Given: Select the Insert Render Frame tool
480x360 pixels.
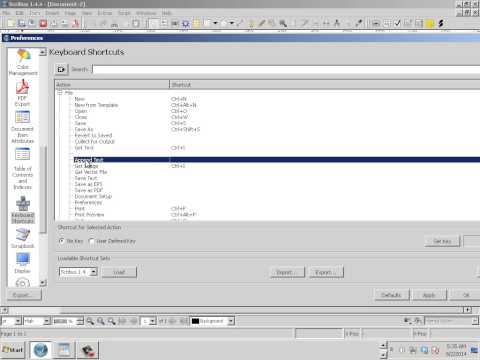Looking at the screenshot, I should point(186,23).
